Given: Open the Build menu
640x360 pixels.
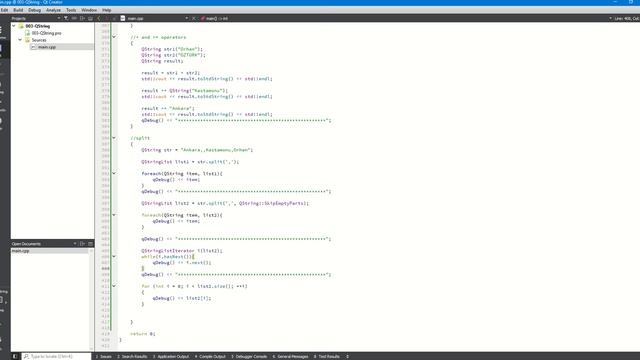Looking at the screenshot, I should [x=18, y=10].
